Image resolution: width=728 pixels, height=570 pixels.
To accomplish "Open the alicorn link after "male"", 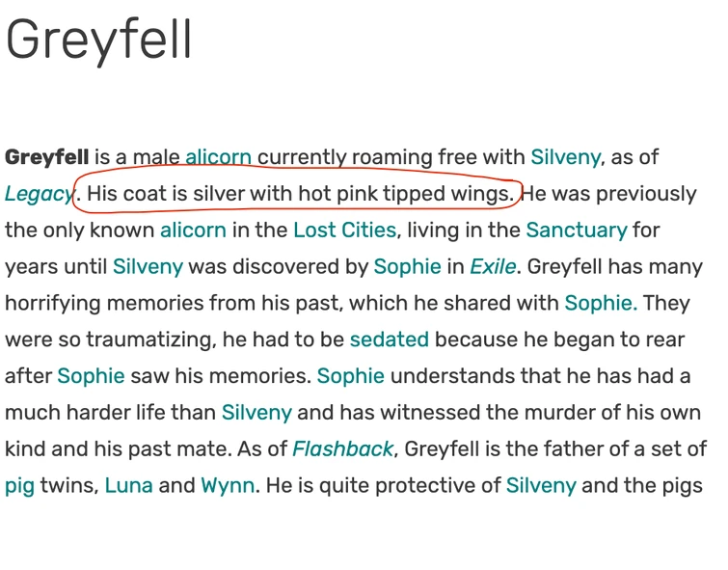I will pos(218,157).
